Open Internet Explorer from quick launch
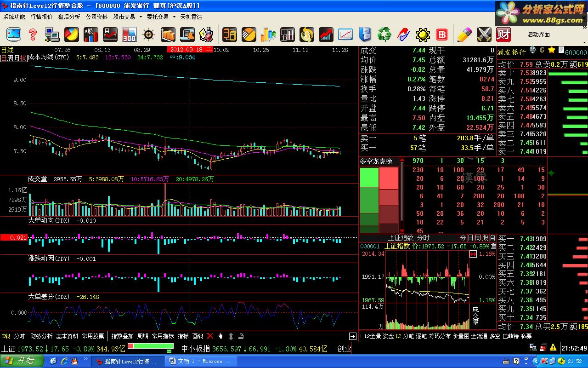Image resolution: width=588 pixels, height=368 pixels. (x=64, y=361)
